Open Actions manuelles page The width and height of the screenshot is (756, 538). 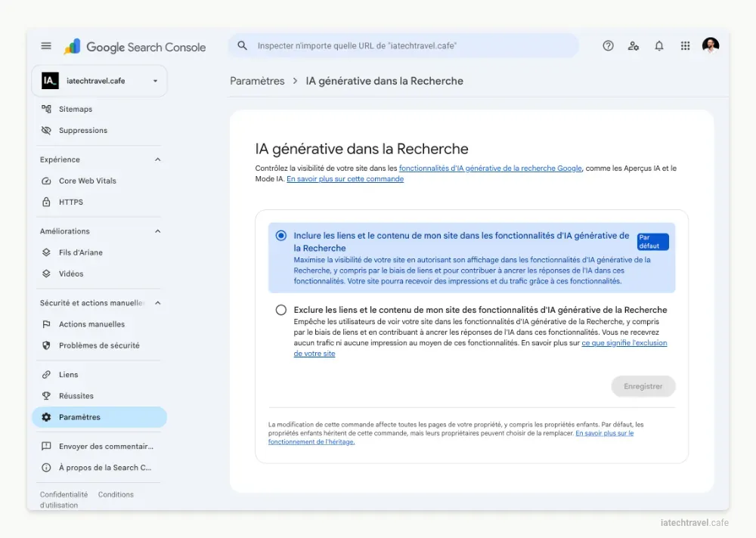click(99, 324)
